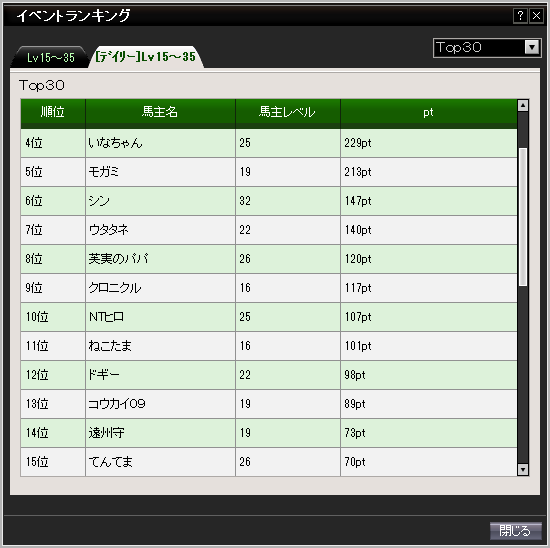Click the empty scrollbar track below thumb
This screenshot has width=550, height=548.
(523, 375)
